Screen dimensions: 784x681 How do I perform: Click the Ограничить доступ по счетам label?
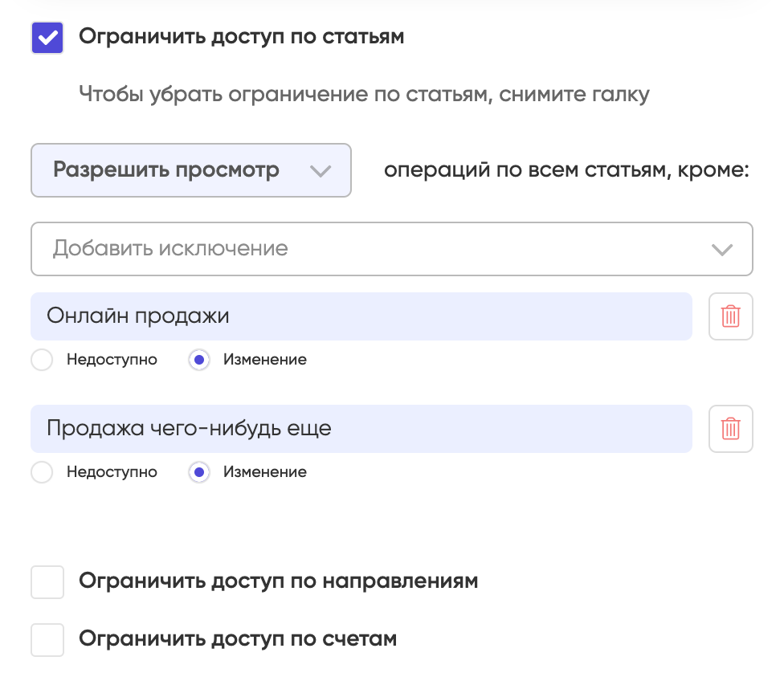238,639
